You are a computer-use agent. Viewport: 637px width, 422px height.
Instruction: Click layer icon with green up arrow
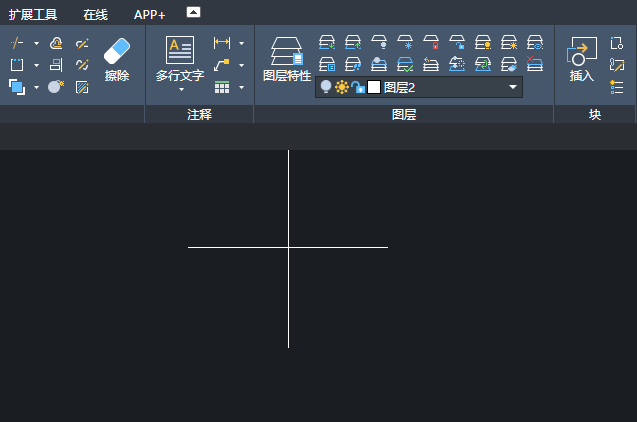point(353,42)
